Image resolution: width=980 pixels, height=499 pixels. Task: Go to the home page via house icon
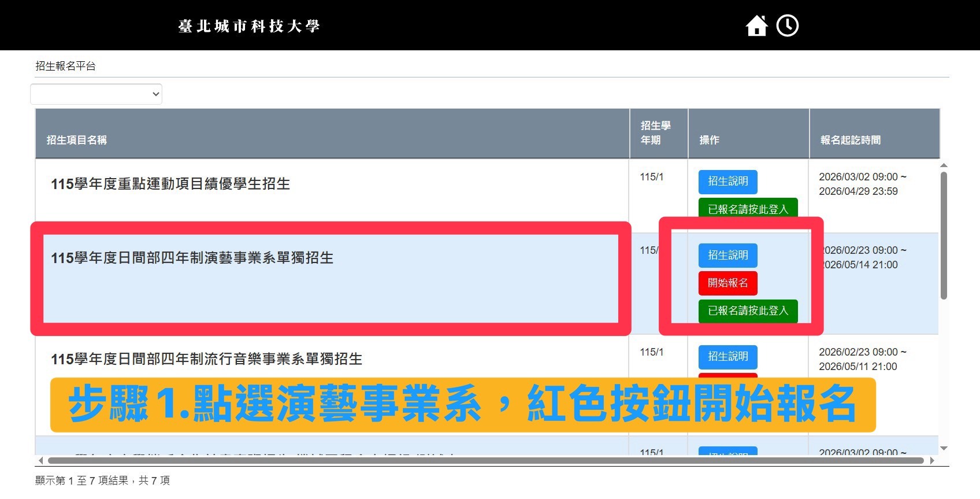(x=756, y=26)
